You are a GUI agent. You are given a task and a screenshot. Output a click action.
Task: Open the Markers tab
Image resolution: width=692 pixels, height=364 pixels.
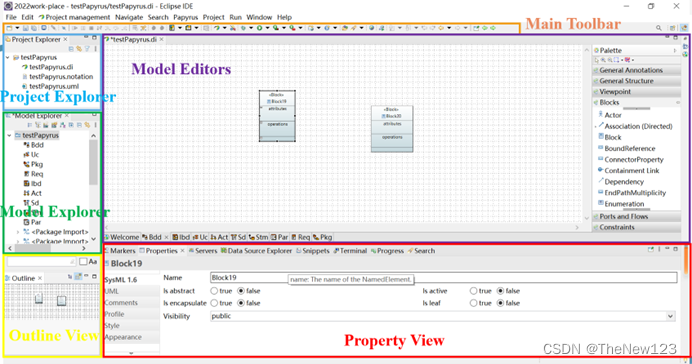[120, 251]
